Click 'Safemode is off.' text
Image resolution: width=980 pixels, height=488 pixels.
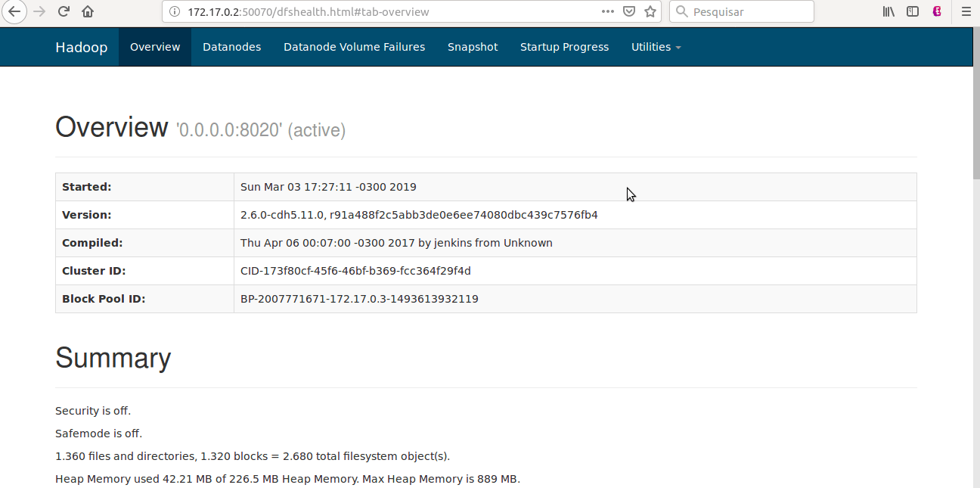coord(98,434)
